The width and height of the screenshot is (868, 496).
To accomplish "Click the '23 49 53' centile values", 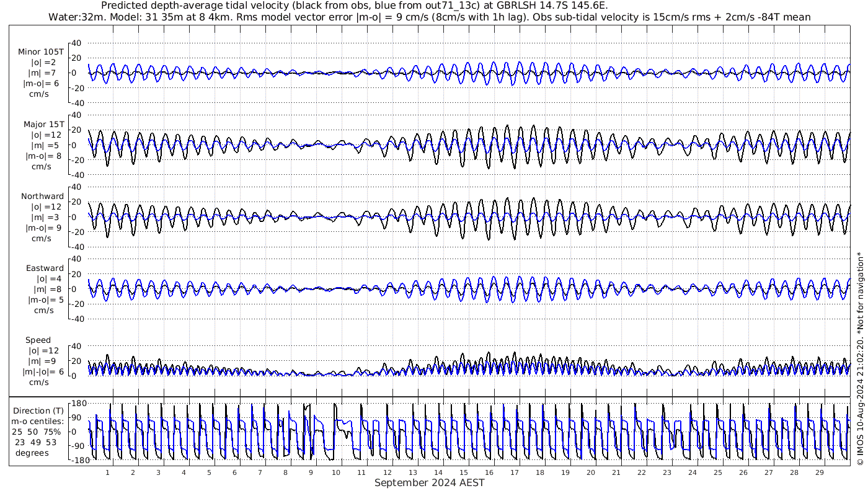I will click(35, 443).
